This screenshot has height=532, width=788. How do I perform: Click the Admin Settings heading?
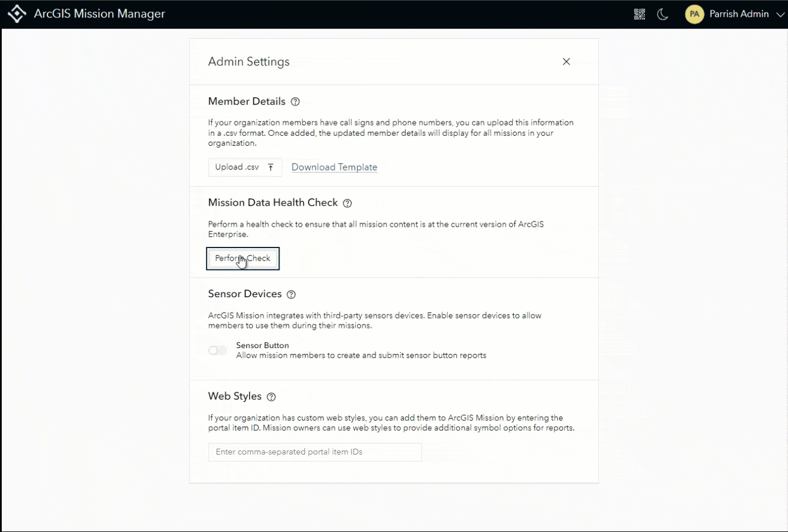point(249,62)
